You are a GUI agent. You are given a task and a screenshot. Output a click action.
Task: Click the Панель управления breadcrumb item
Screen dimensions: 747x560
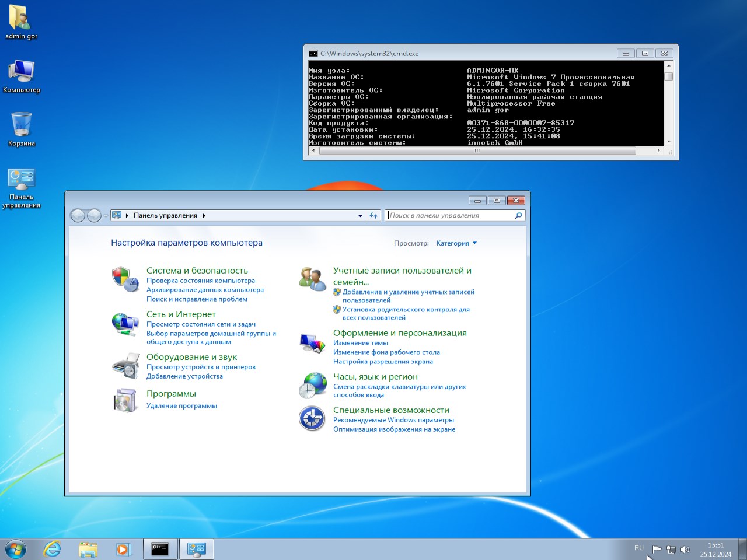pyautogui.click(x=165, y=216)
